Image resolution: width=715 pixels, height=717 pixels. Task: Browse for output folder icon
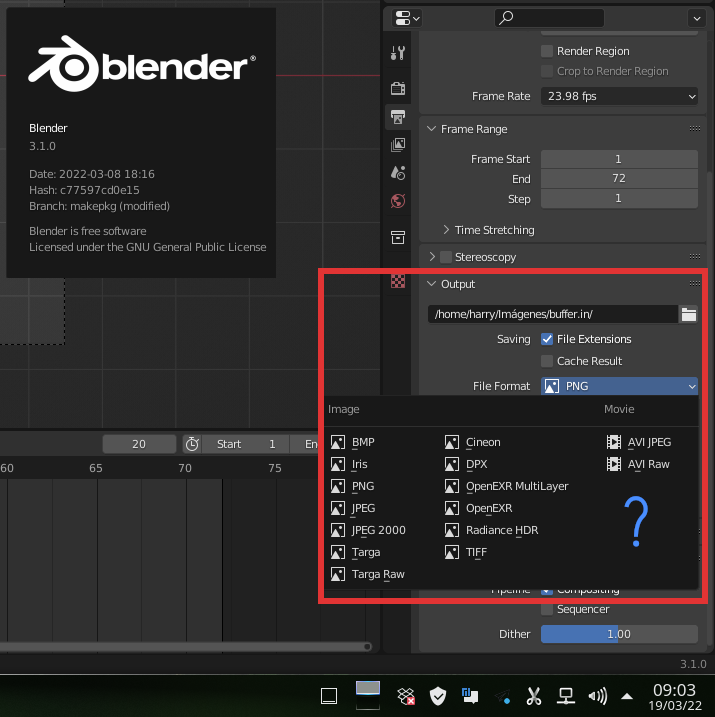[x=688, y=315]
